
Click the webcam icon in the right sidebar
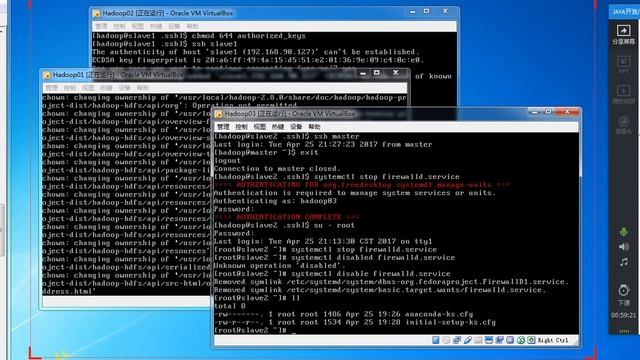[x=623, y=122]
